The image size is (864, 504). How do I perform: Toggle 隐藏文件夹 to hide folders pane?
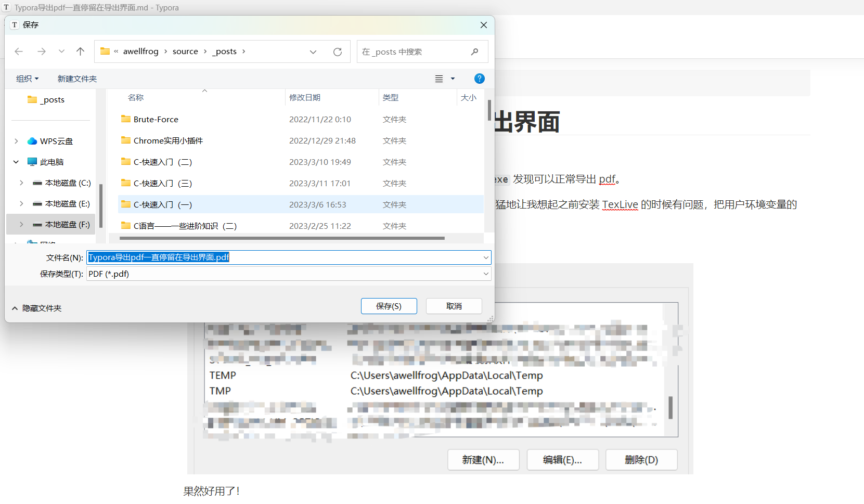pos(36,308)
